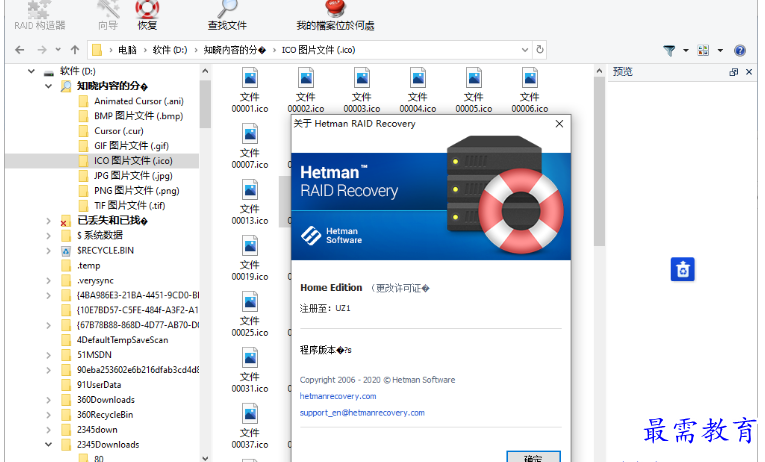Click the change license link
The image size is (765, 462).
point(400,288)
